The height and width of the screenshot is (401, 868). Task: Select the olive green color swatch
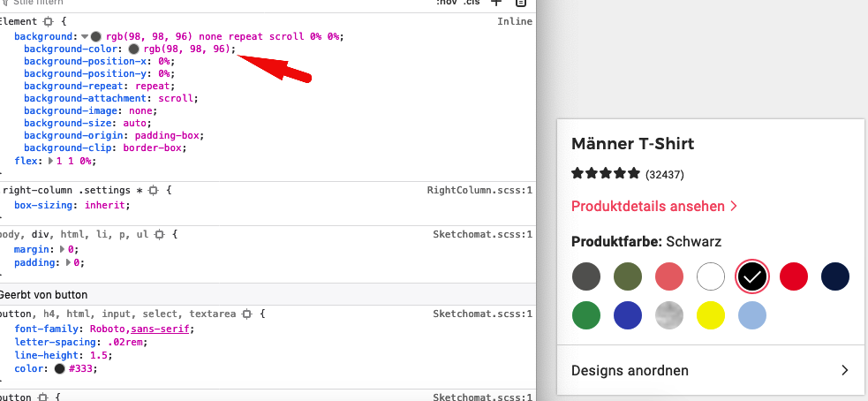pyautogui.click(x=627, y=276)
